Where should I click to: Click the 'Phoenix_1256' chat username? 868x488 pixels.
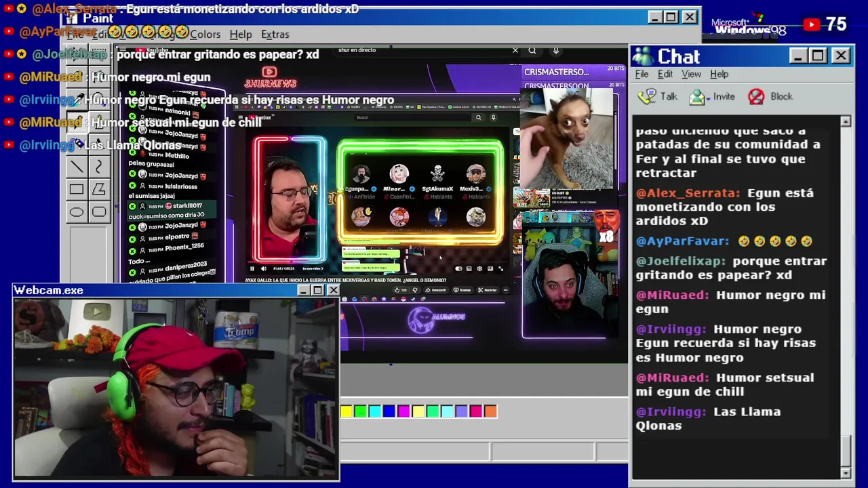pyautogui.click(x=184, y=247)
